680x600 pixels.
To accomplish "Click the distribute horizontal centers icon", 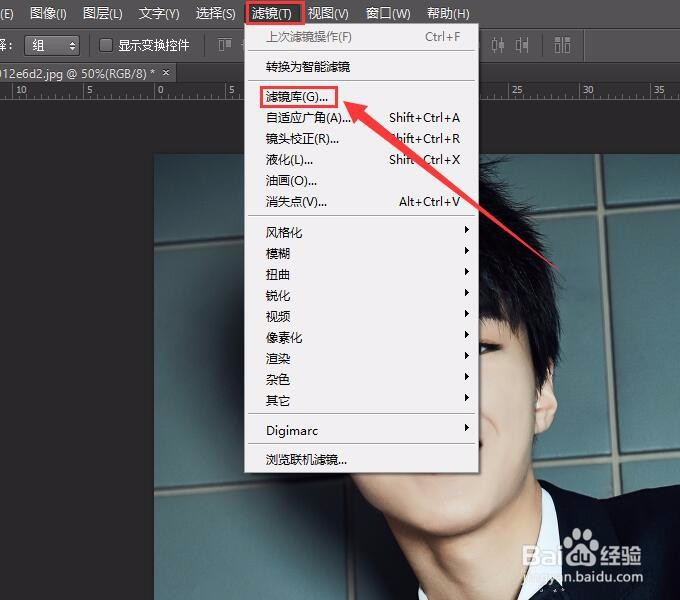I will (497, 45).
